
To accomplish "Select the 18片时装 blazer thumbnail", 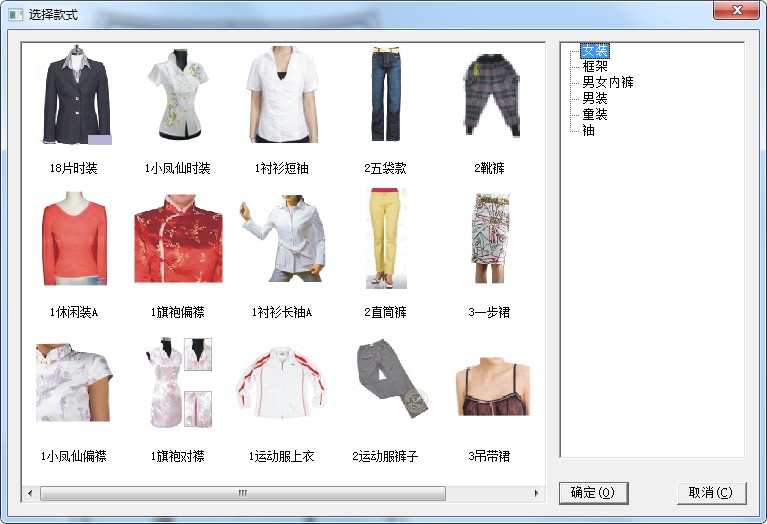I will coord(77,97).
